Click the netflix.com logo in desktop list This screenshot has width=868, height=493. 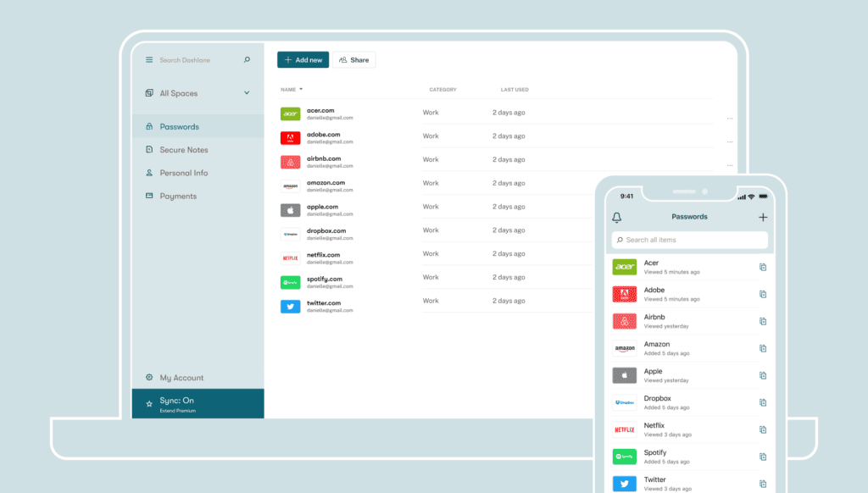point(290,258)
